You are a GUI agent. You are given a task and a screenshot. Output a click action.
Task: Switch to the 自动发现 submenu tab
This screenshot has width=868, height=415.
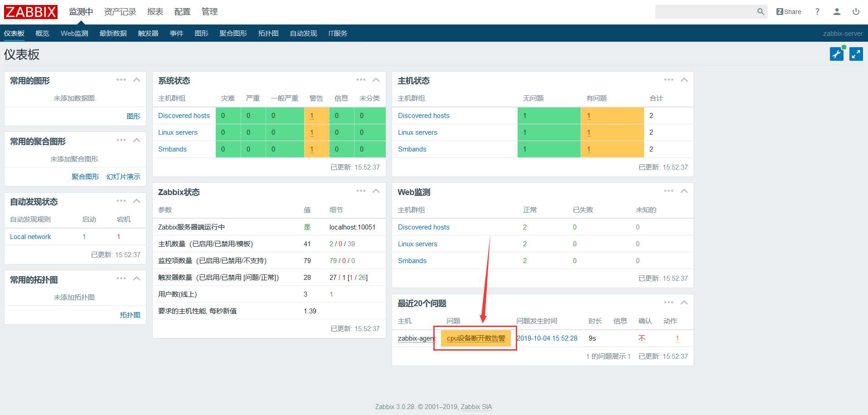point(303,34)
